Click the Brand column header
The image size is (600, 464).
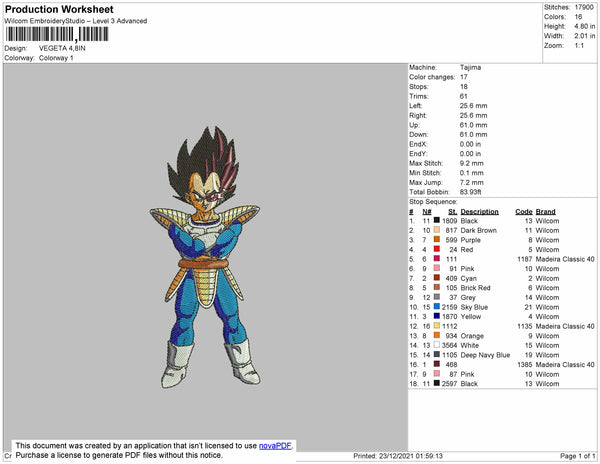[x=545, y=212]
